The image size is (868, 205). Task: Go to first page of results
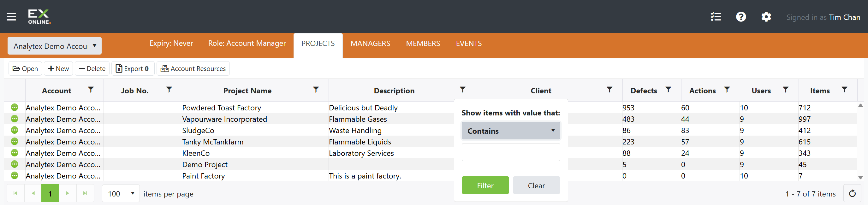[x=15, y=193]
